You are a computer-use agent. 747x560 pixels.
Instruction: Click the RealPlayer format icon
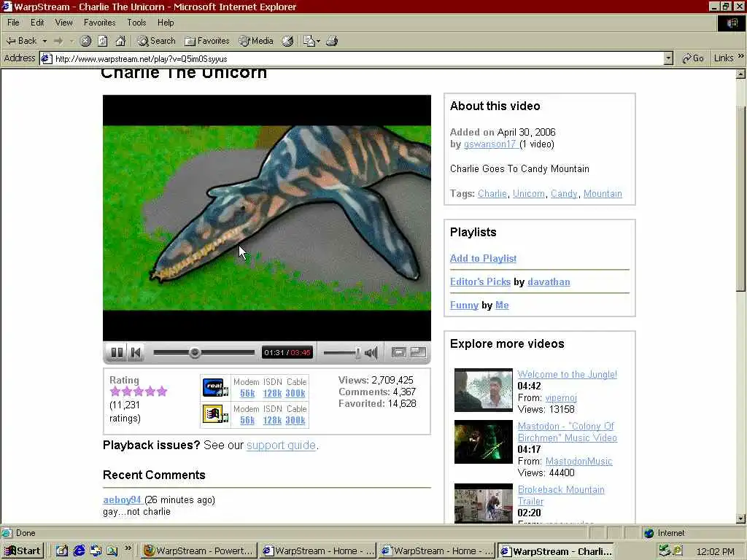[215, 388]
